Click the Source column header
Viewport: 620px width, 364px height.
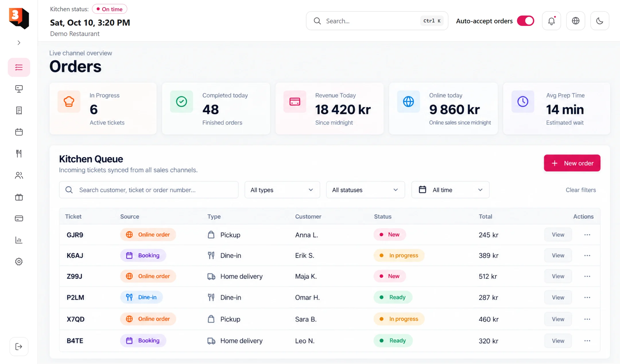point(130,216)
